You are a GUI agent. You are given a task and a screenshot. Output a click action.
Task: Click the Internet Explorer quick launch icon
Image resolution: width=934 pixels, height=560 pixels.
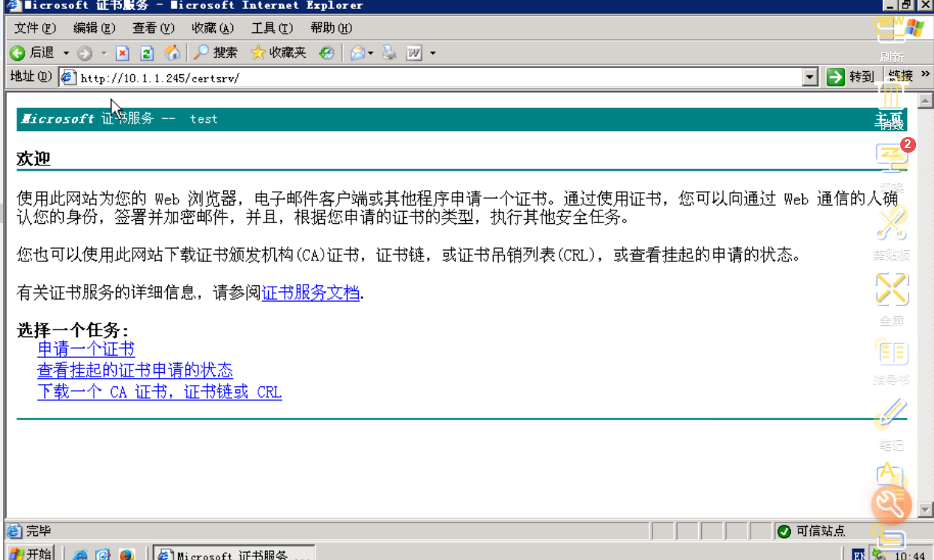click(80, 555)
